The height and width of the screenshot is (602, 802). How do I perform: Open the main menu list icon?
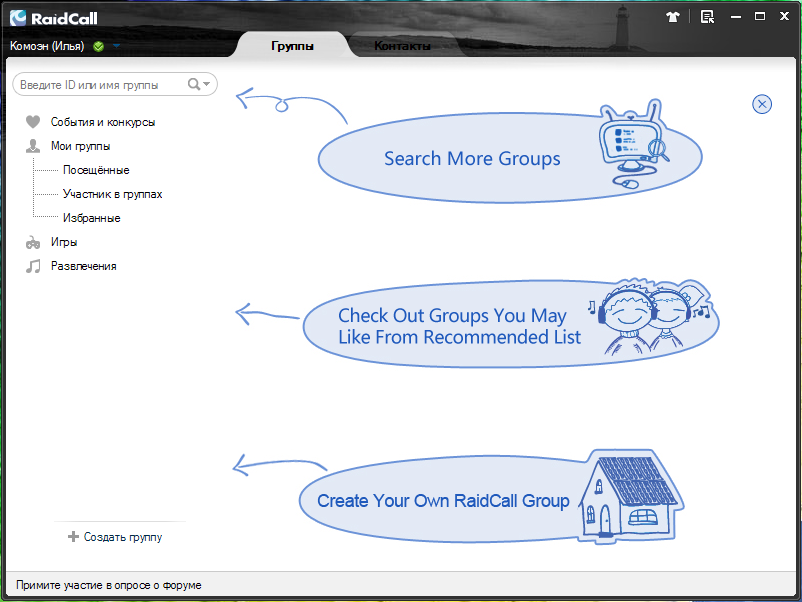pos(707,17)
